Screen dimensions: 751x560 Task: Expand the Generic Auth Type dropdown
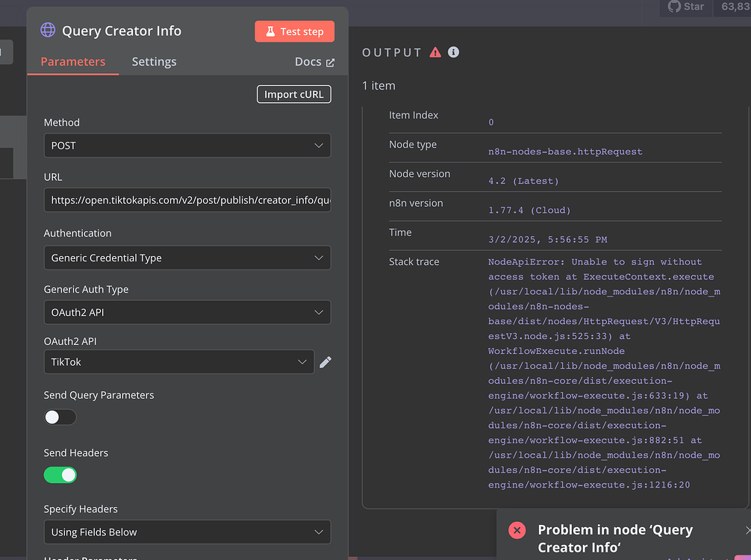(x=187, y=312)
